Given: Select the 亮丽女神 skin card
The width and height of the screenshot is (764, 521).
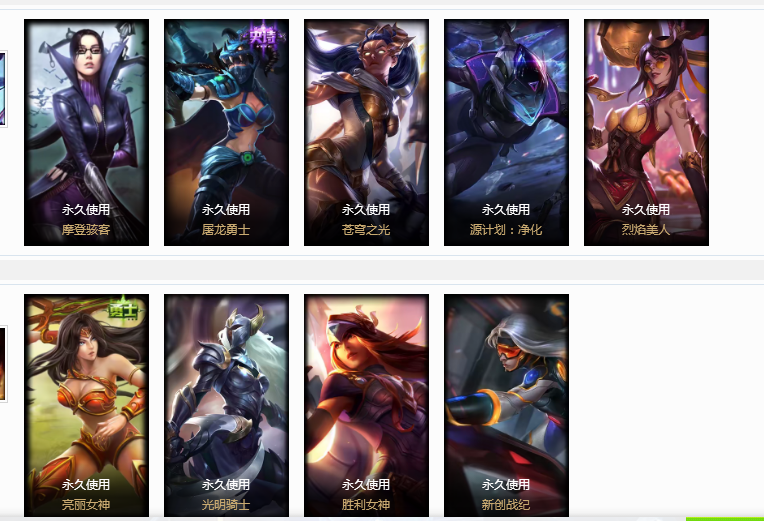Looking at the screenshot, I should [86, 405].
